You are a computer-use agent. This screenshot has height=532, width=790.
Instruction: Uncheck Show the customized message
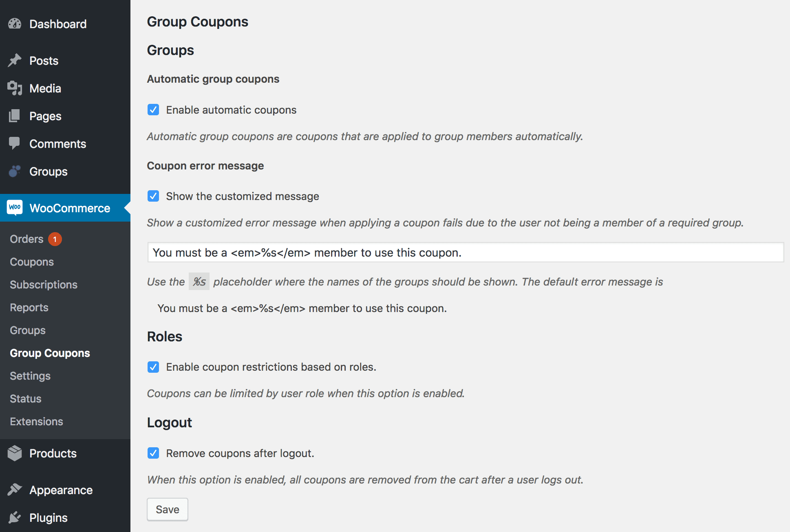pyautogui.click(x=153, y=196)
